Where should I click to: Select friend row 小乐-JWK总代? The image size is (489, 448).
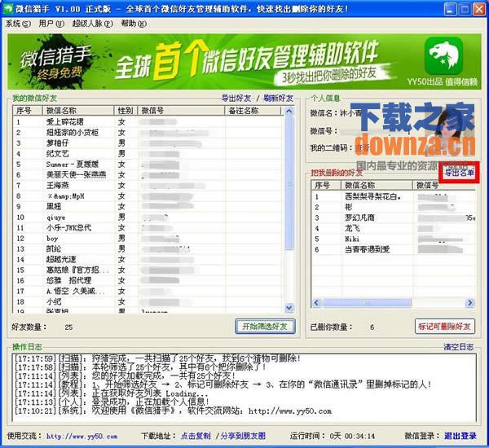[x=148, y=228]
